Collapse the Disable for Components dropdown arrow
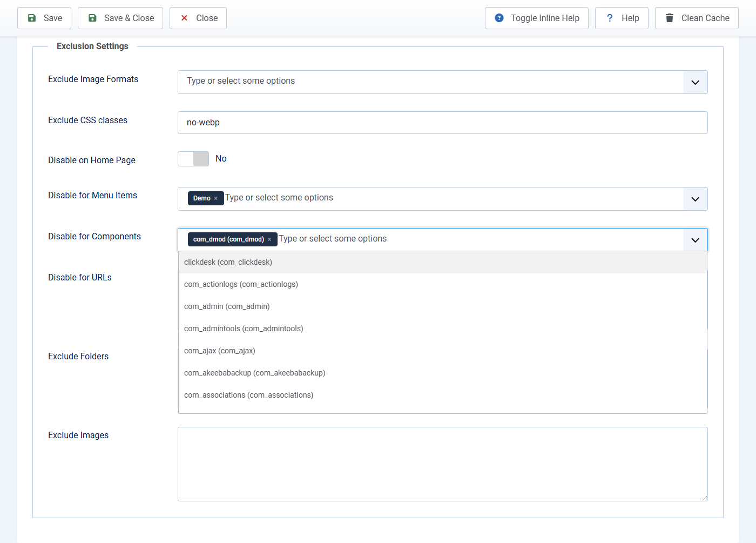Viewport: 756px width, 543px height. click(695, 240)
